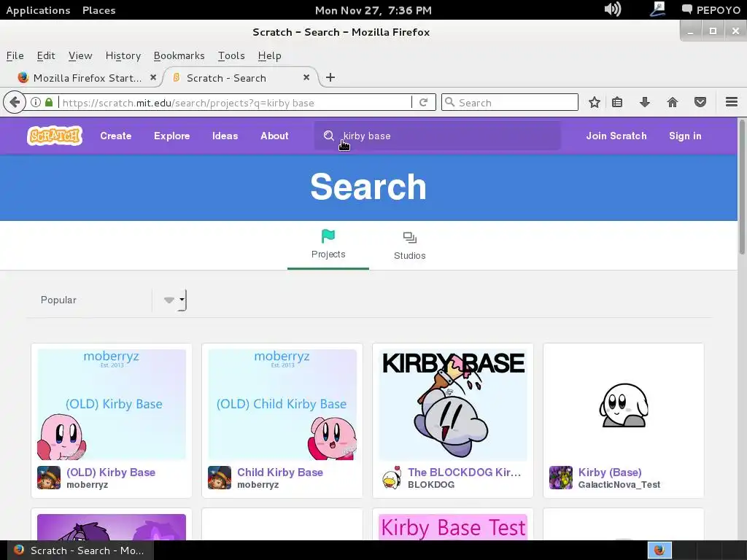Open the PEPOYO user menu
The width and height of the screenshot is (747, 560).
tap(711, 10)
